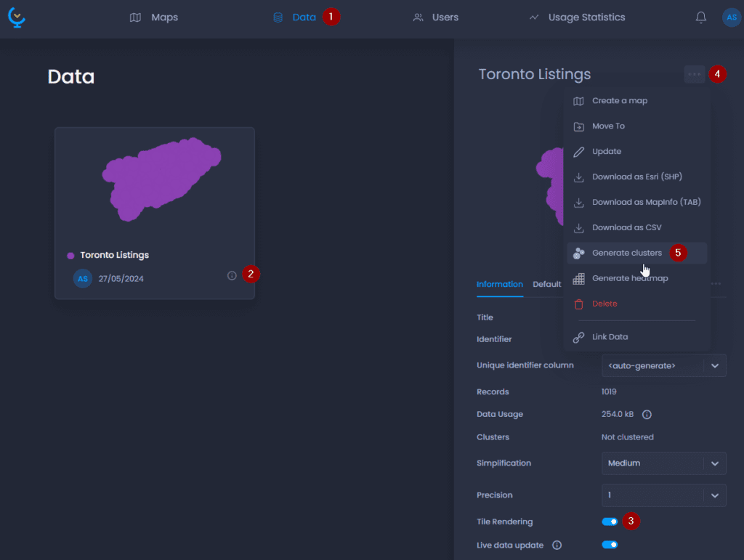Open three-dots menu next to Toronto Listings title
The width and height of the screenshot is (744, 560).
(x=694, y=74)
